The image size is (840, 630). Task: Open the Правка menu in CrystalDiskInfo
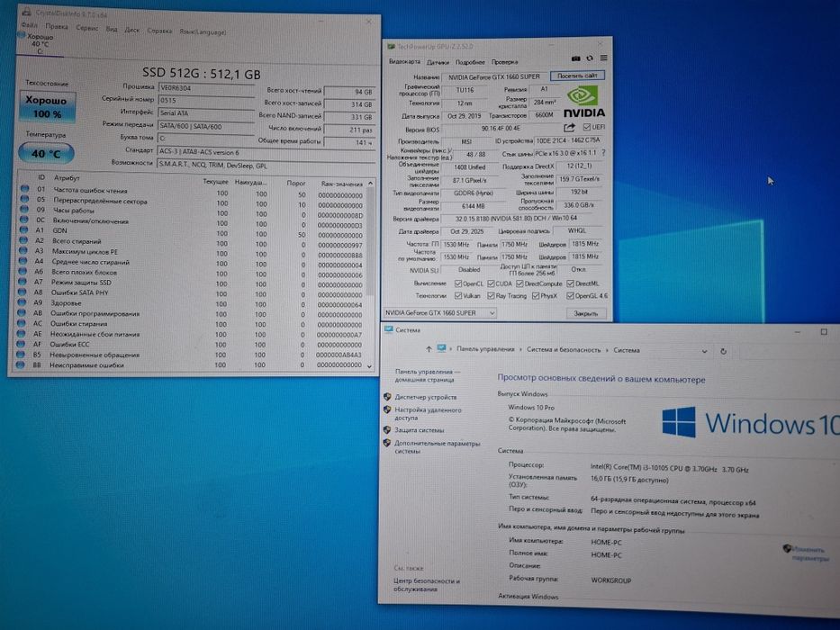coord(57,26)
